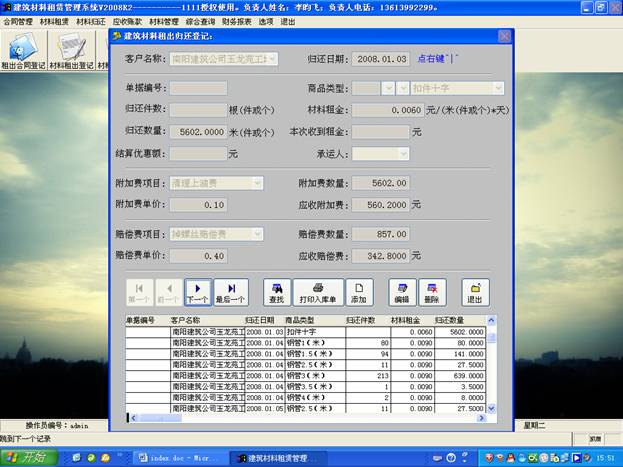This screenshot has width=623, height=467.
Task: Click the 编辑 edit record button
Action: pos(402,291)
